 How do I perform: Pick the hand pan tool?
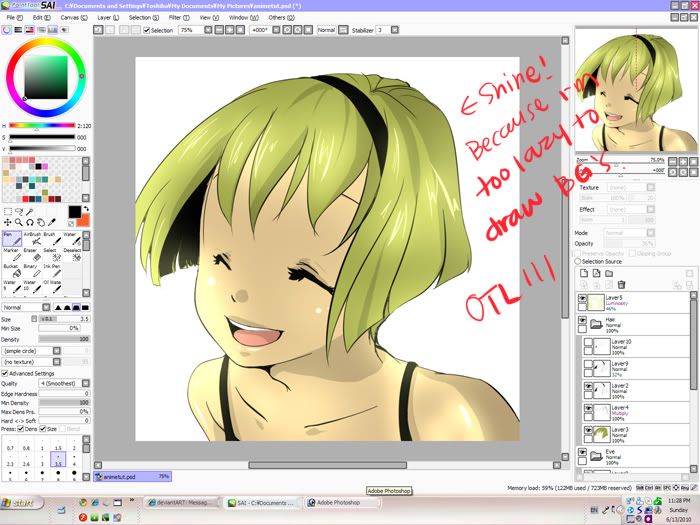[41, 222]
